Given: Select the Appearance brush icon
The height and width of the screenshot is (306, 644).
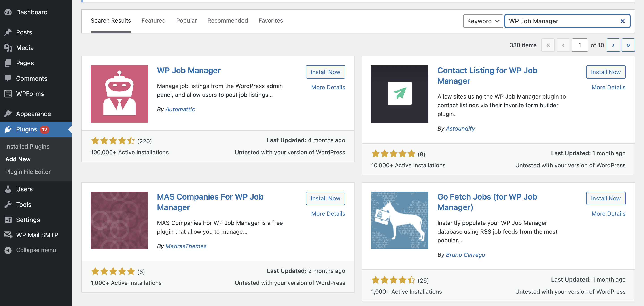Looking at the screenshot, I should [8, 114].
